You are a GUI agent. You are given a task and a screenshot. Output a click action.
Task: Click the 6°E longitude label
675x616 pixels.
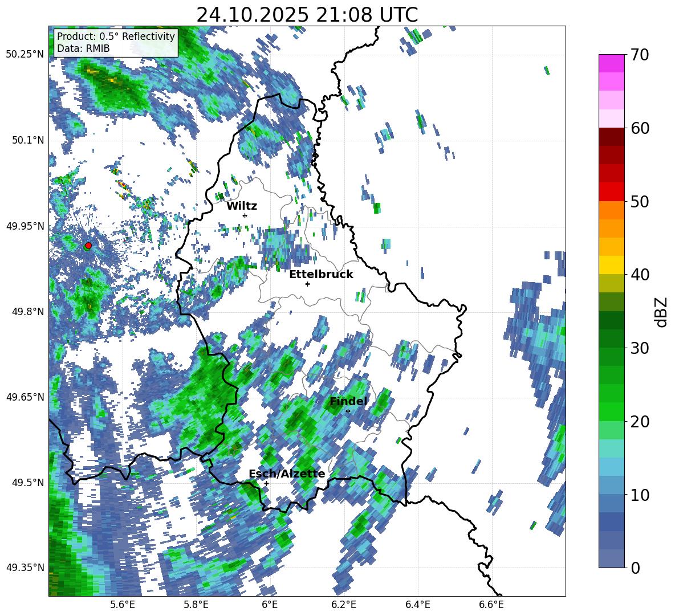coord(270,605)
